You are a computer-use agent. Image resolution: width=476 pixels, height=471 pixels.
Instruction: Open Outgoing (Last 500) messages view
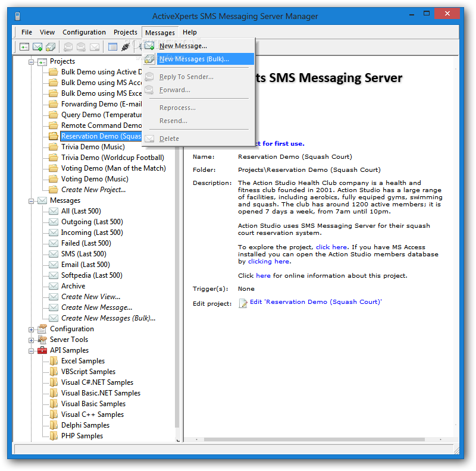[x=92, y=222]
